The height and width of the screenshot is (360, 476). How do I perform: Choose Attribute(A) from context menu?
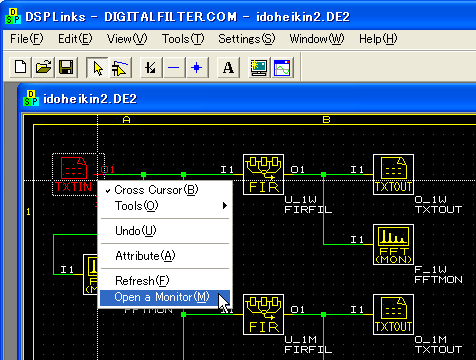click(165, 256)
